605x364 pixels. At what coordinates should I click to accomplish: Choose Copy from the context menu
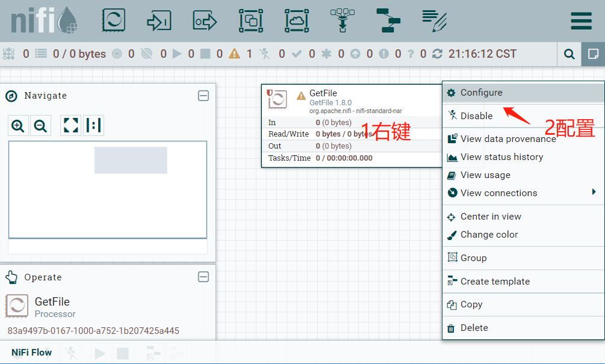[524, 304]
